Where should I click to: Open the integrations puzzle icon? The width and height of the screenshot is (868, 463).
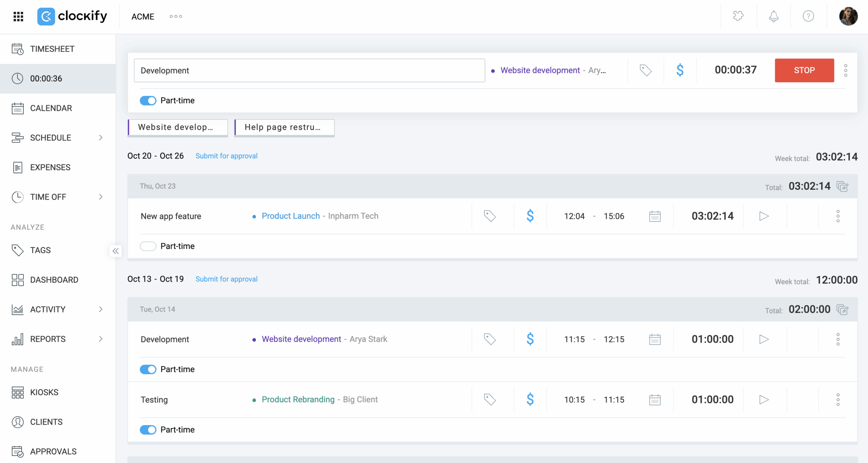[x=738, y=16]
